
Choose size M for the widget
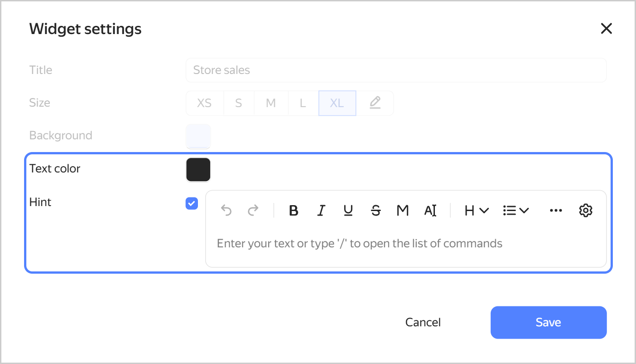(x=271, y=103)
